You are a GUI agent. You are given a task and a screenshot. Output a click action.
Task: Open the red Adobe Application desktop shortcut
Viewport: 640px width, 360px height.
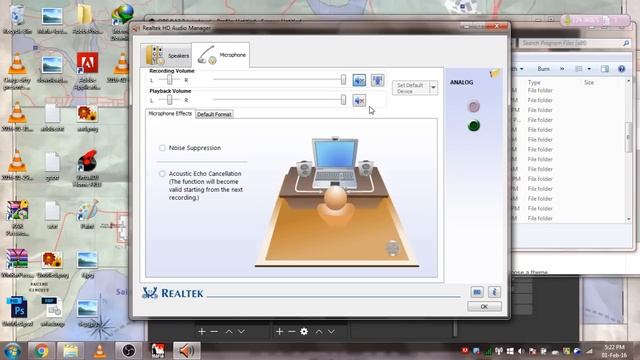[x=87, y=70]
